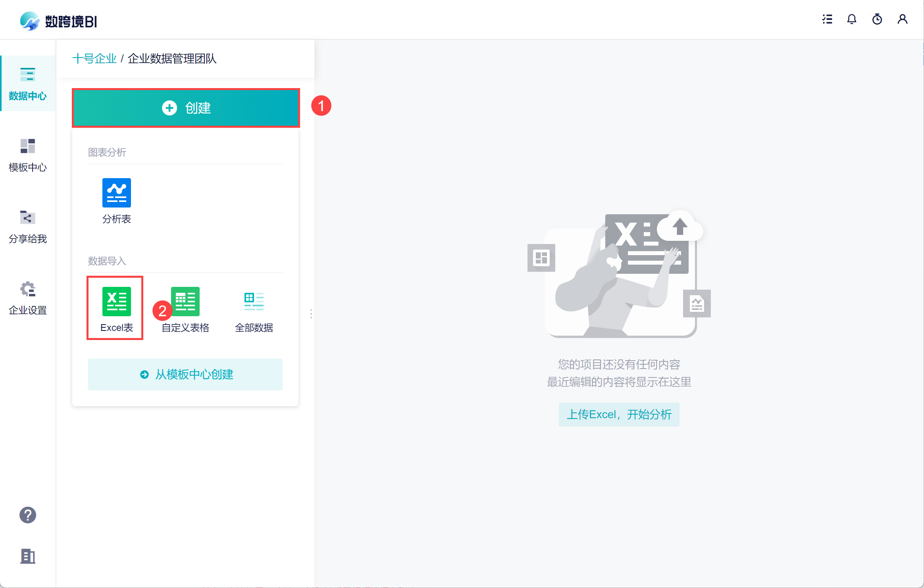Click 从模板中心创建 button
924x588 pixels.
(x=185, y=375)
